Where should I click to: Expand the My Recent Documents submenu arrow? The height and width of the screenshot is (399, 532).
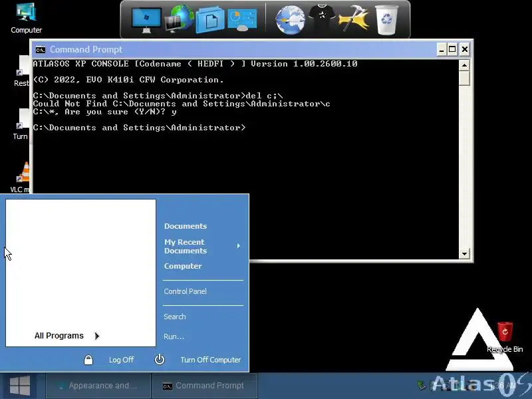pos(239,245)
